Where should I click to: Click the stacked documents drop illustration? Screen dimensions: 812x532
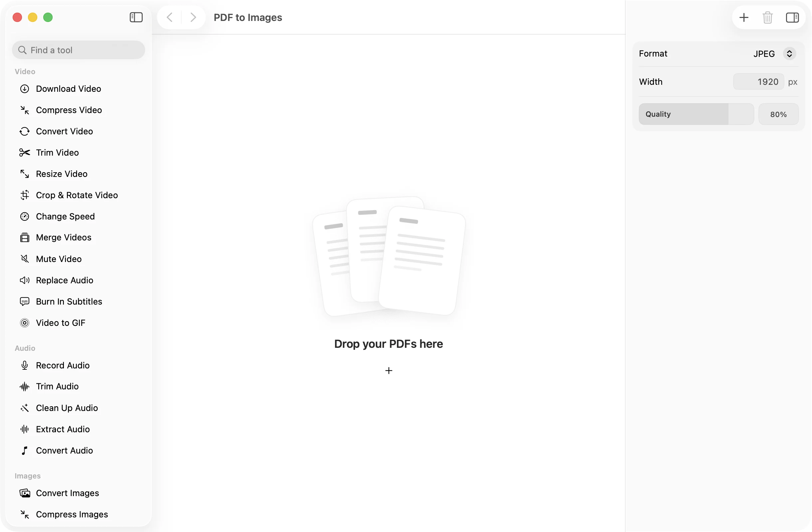(389, 256)
